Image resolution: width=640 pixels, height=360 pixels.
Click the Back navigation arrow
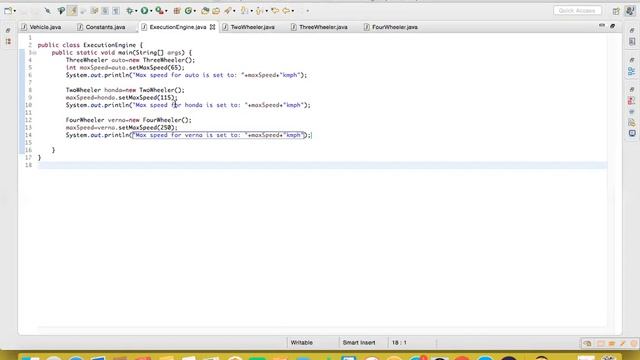276,11
